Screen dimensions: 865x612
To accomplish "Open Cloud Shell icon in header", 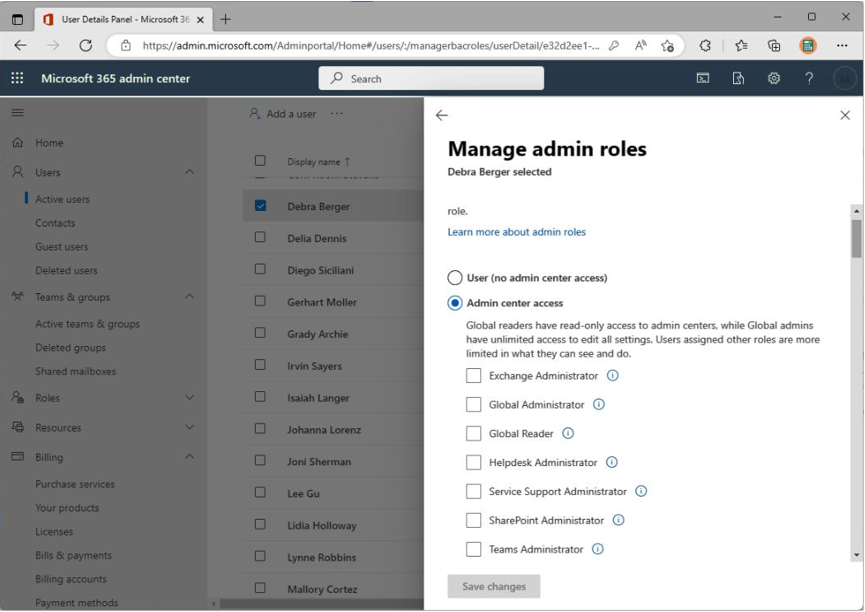I will [x=703, y=78].
